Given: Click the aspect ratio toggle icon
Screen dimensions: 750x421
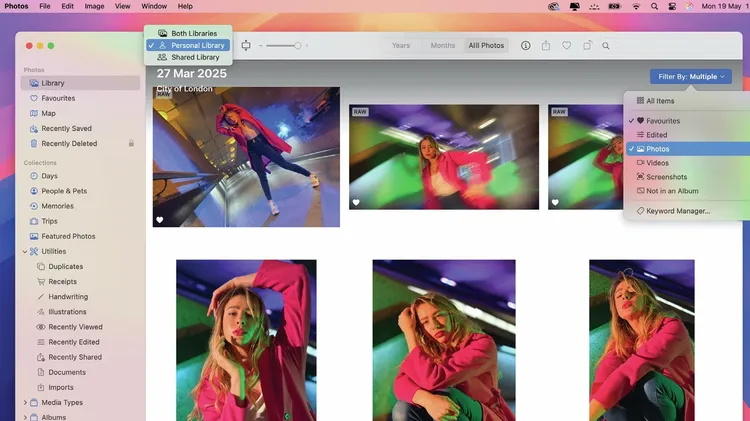Looking at the screenshot, I should tap(246, 46).
